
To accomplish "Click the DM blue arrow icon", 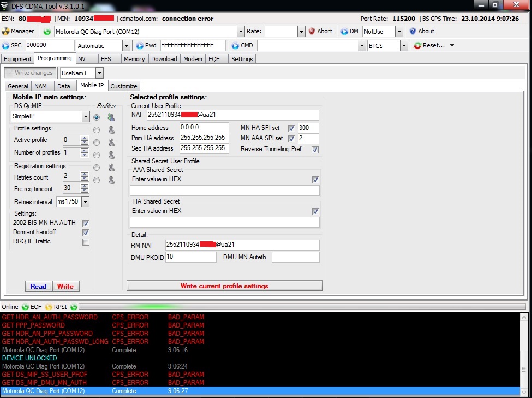I will pos(344,31).
